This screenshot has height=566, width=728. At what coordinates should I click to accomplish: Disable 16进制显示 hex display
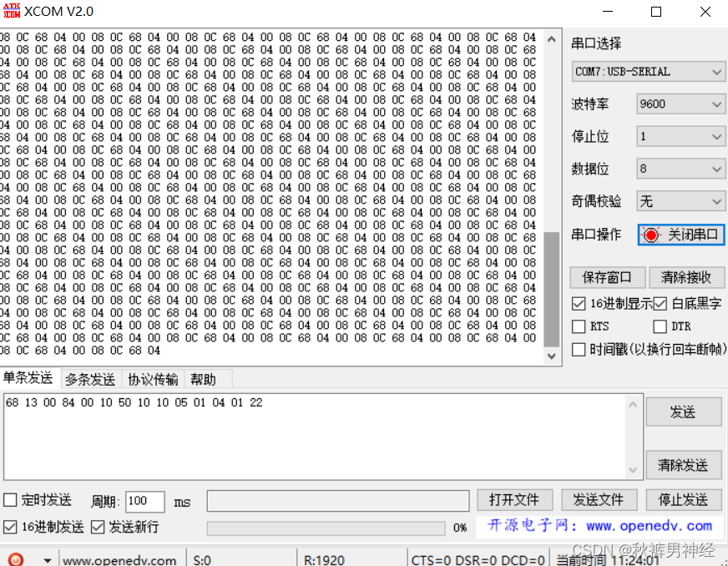(578, 303)
